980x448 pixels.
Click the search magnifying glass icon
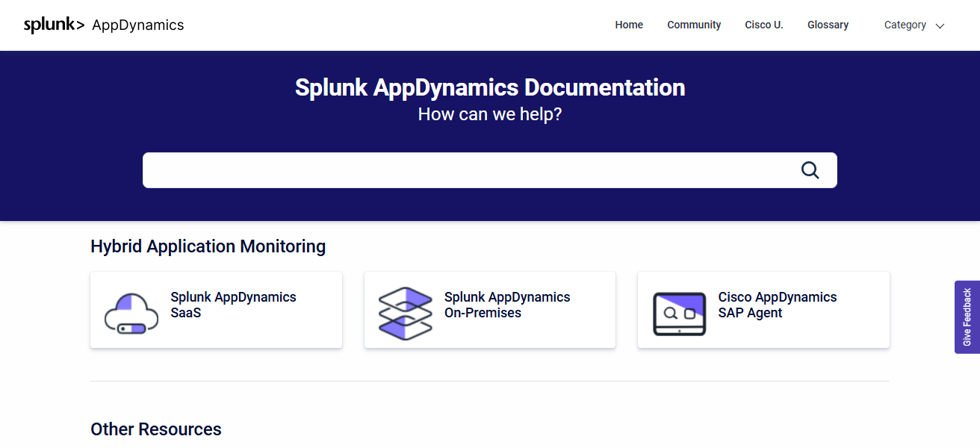point(810,169)
